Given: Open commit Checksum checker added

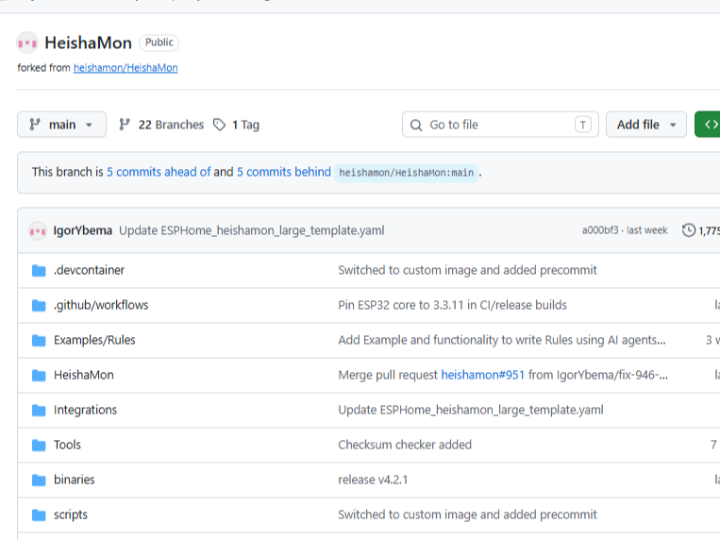Looking at the screenshot, I should [405, 444].
